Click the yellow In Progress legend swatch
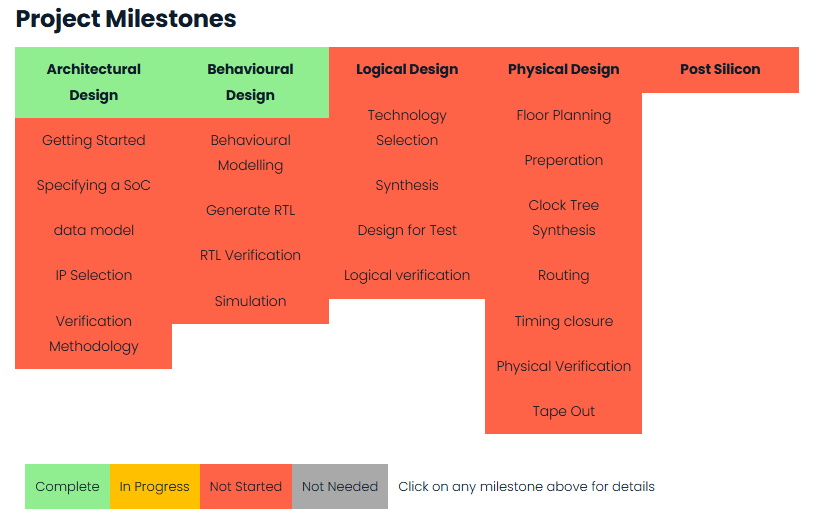Image resolution: width=814 pixels, height=516 pixels. click(x=154, y=487)
